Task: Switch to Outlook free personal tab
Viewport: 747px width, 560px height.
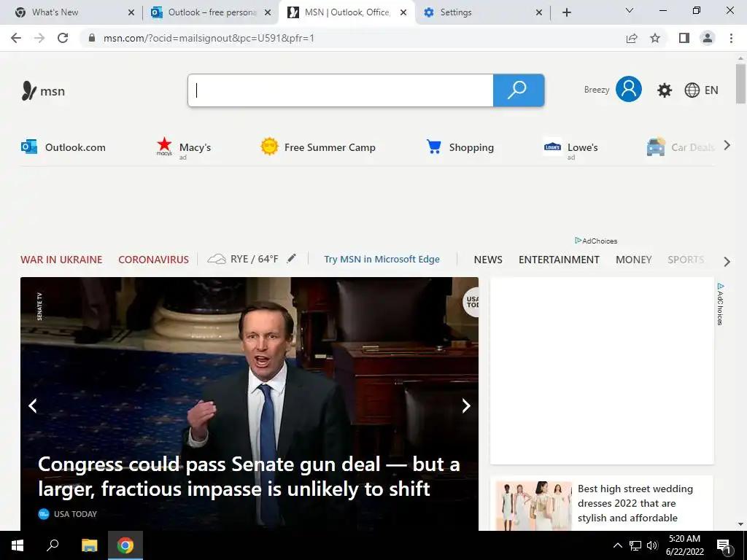Action: point(209,12)
